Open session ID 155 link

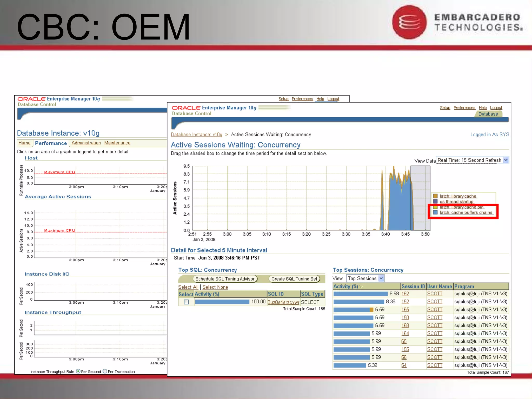tap(405, 349)
